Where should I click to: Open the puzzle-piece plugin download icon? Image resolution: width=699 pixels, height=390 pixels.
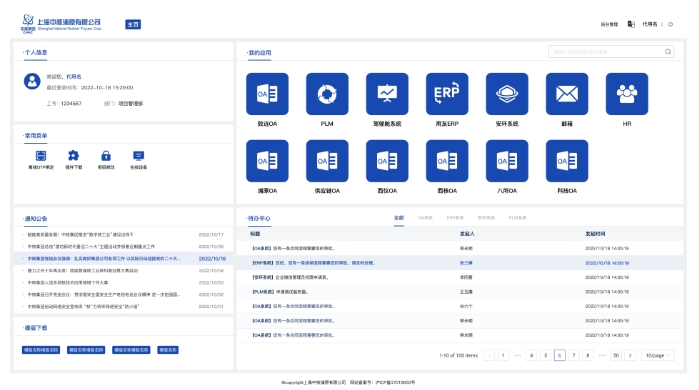coord(73,156)
